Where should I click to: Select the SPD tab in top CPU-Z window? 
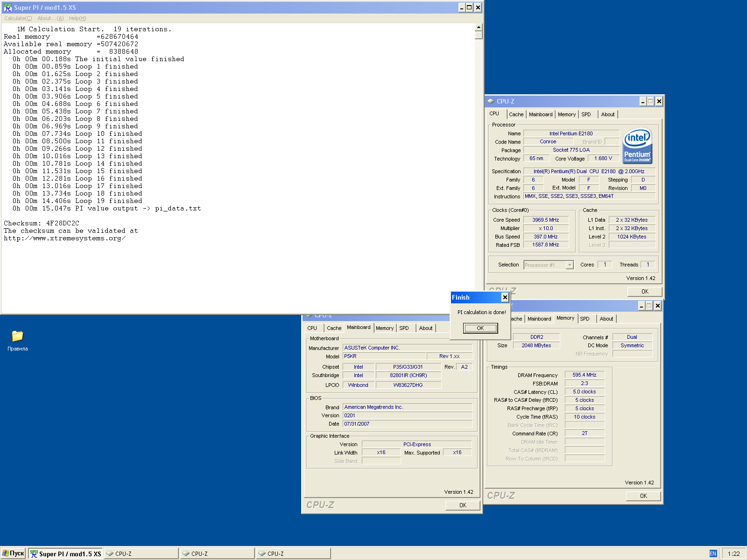(586, 114)
